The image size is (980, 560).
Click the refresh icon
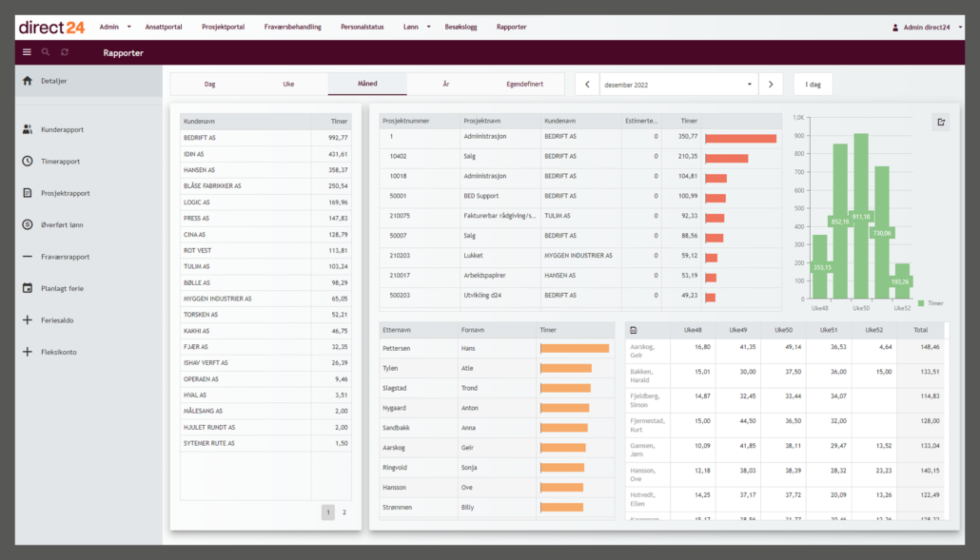(x=65, y=52)
